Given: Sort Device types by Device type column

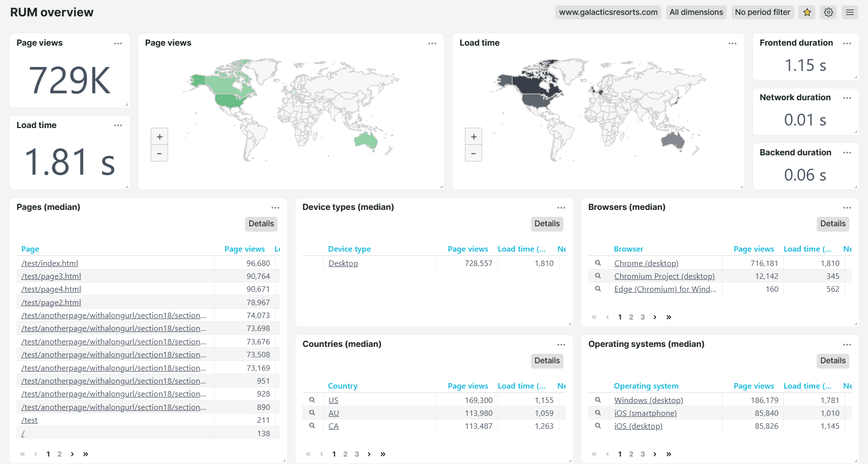Looking at the screenshot, I should (349, 249).
